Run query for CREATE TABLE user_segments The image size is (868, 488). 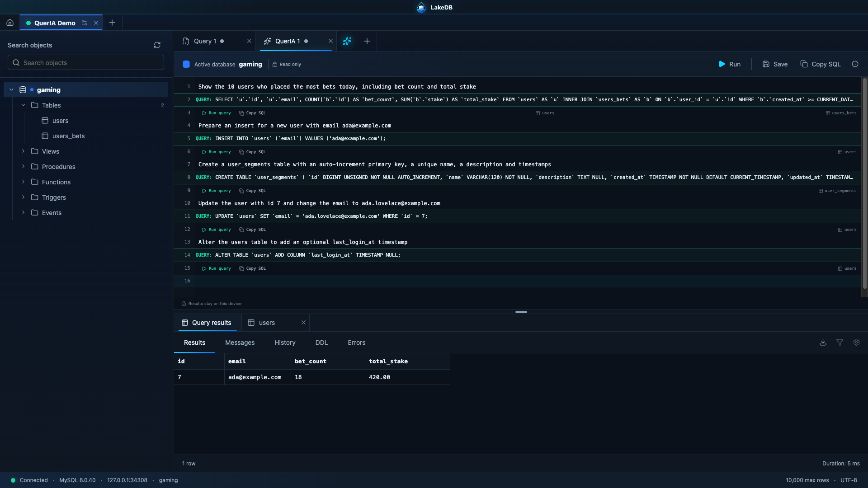[x=217, y=191]
